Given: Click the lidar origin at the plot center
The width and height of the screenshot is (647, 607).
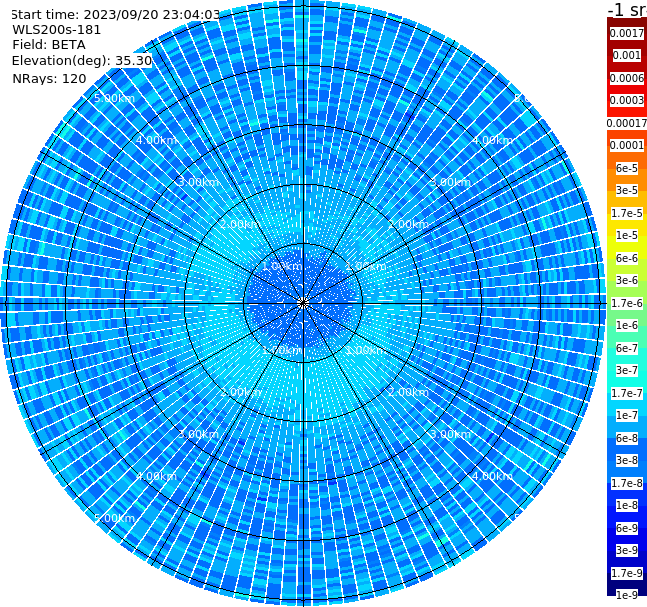Looking at the screenshot, I should 303,303.
